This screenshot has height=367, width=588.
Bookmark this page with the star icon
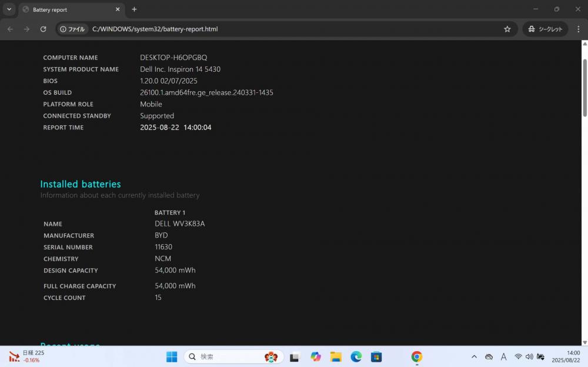tap(507, 29)
